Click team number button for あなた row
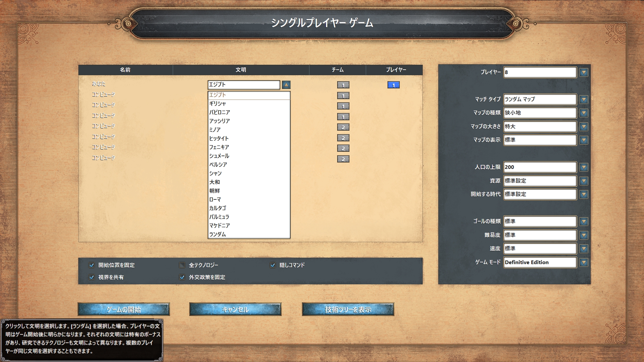 click(x=343, y=85)
